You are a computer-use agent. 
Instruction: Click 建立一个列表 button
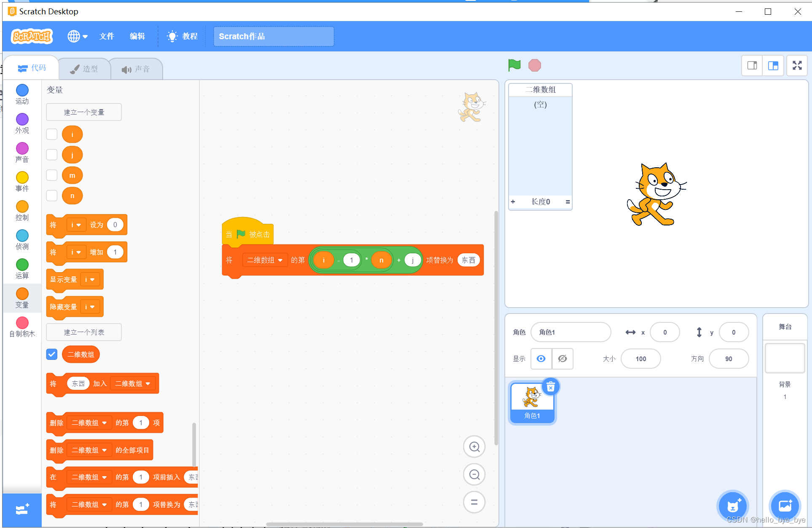[84, 332]
